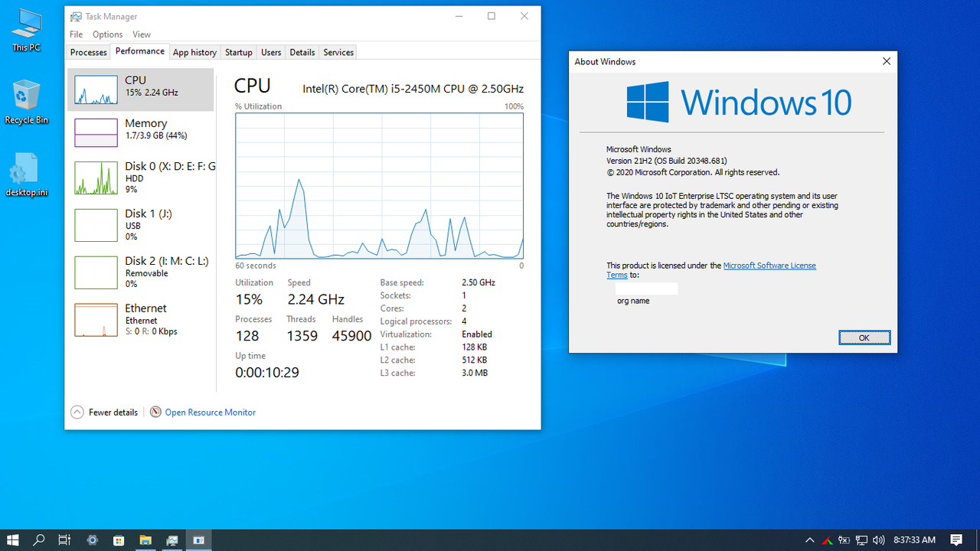Select Recycle Bin desktop icon
This screenshot has height=551, width=980.
tap(26, 103)
